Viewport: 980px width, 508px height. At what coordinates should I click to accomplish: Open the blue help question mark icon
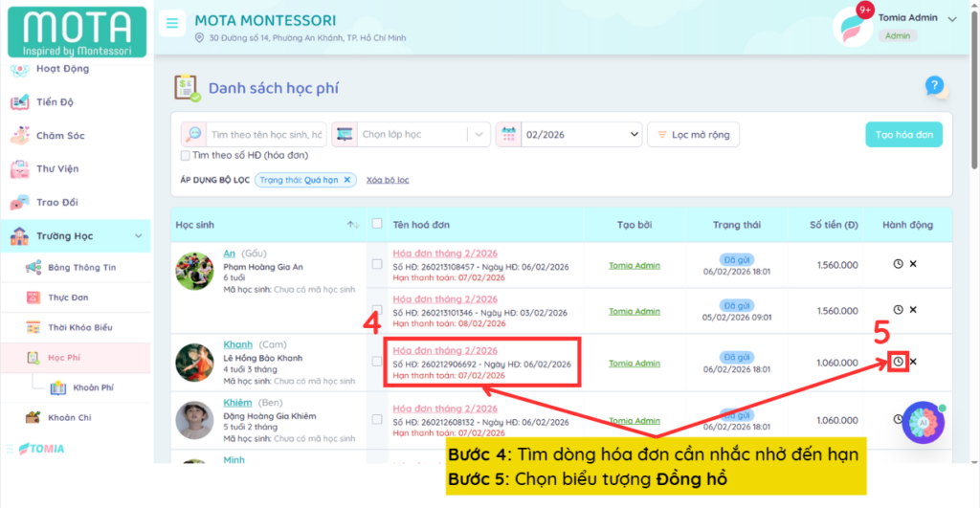tap(935, 87)
